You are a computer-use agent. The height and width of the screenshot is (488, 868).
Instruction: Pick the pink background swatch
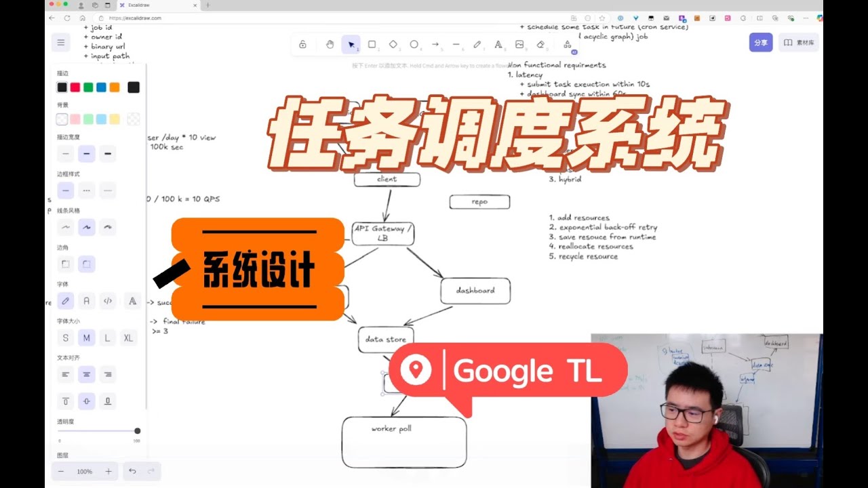75,119
